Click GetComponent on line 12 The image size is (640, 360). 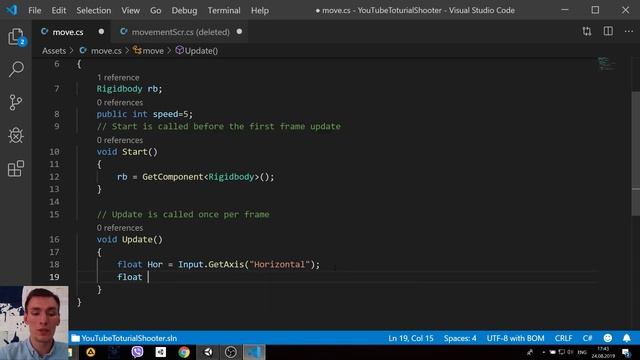tap(173, 177)
